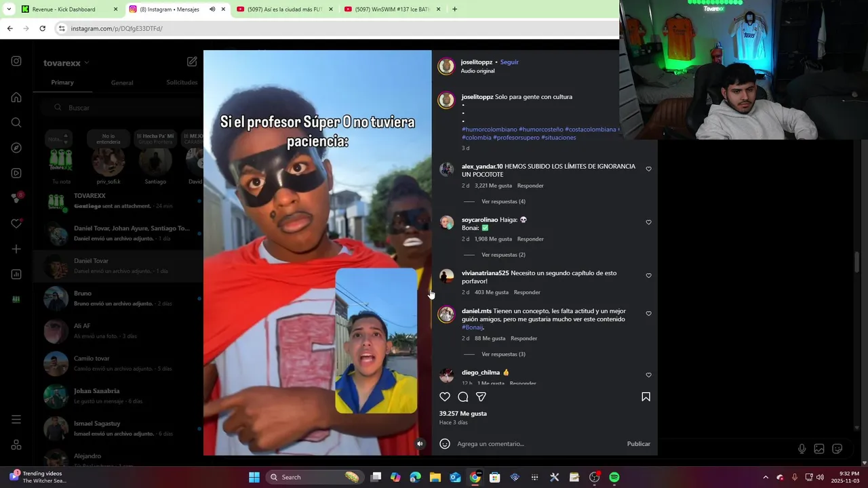
Task: Open the emoji picker in comment box
Action: (445, 443)
